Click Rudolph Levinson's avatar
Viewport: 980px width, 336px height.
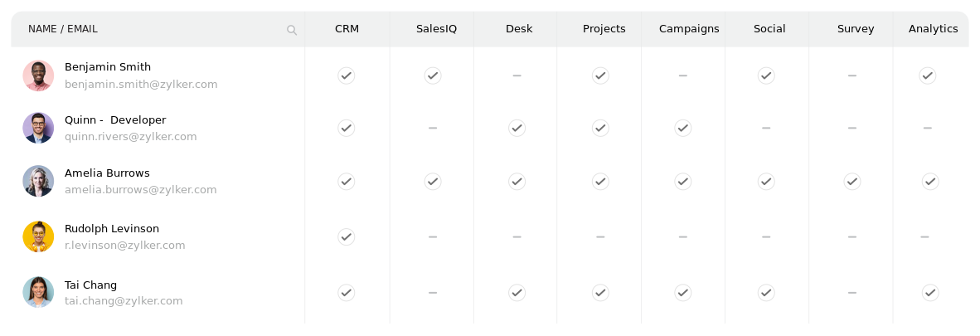pos(38,236)
